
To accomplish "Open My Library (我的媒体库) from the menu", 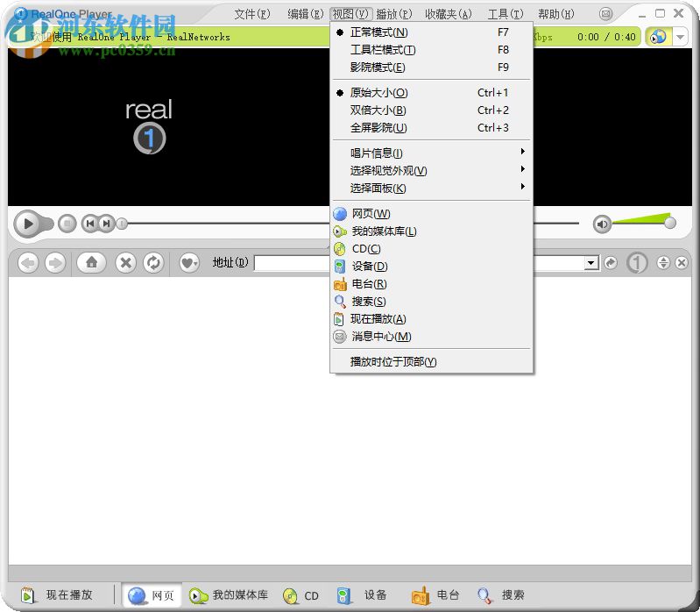I will click(432, 231).
